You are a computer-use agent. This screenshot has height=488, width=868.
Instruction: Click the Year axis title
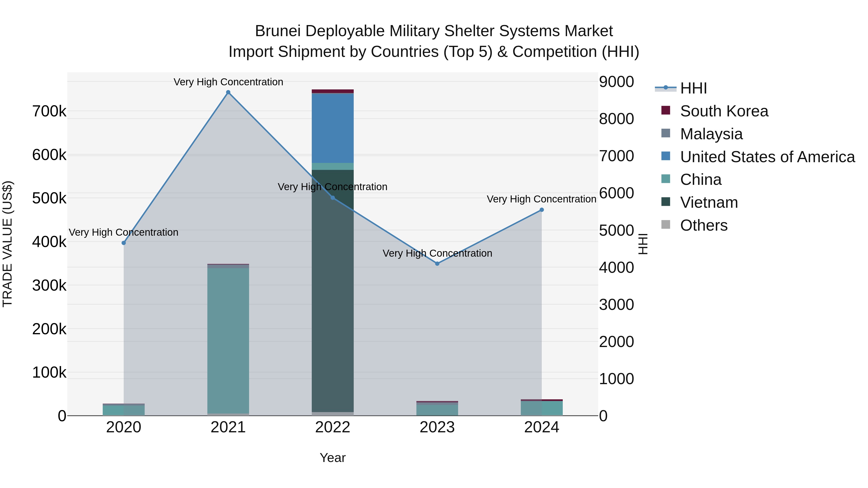click(x=332, y=458)
